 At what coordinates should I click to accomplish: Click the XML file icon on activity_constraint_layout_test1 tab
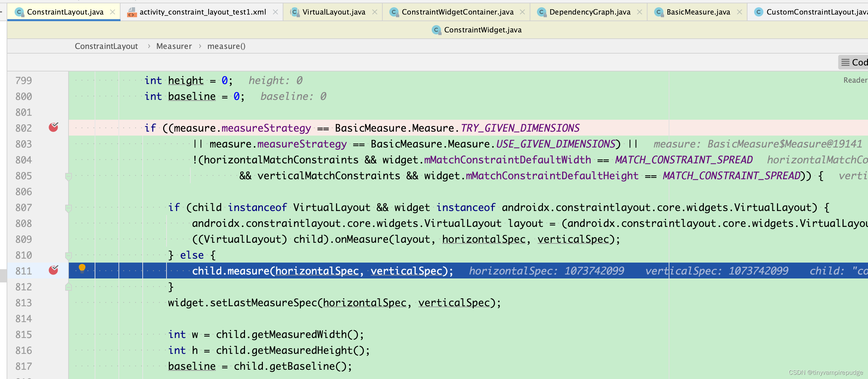132,13
